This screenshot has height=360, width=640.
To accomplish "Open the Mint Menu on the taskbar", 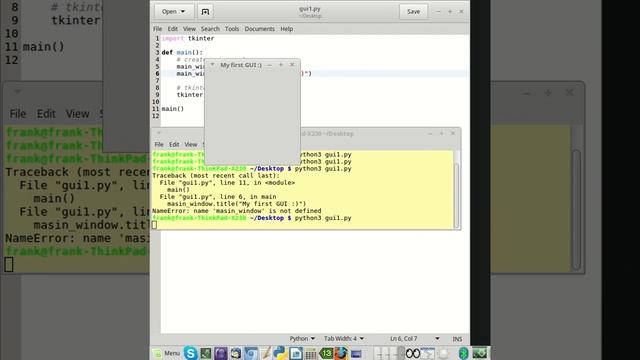I will 167,353.
